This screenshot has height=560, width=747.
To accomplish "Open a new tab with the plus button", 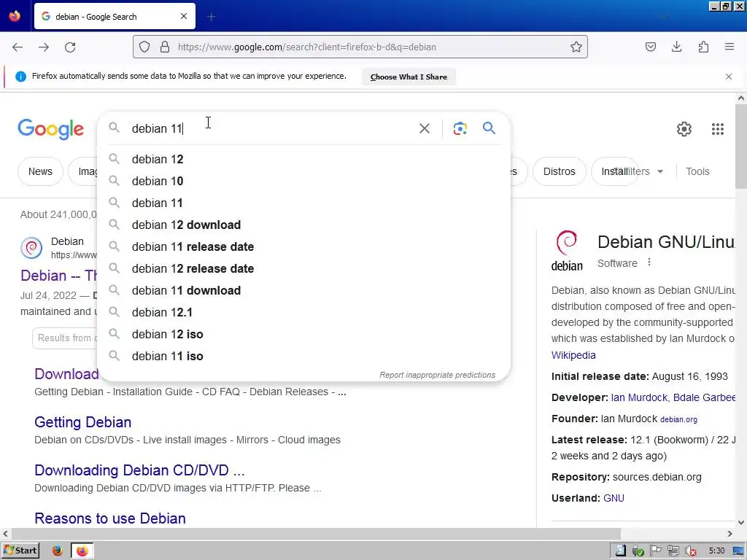I will 212,17.
